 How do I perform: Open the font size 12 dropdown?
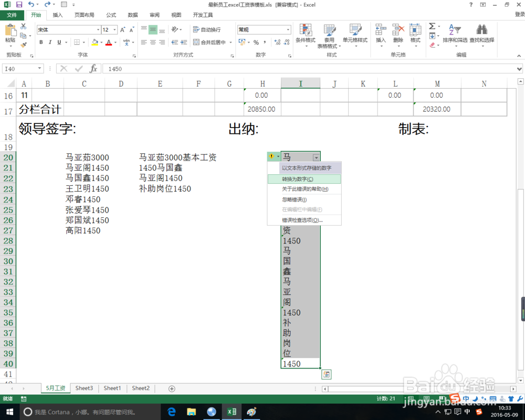[114, 30]
